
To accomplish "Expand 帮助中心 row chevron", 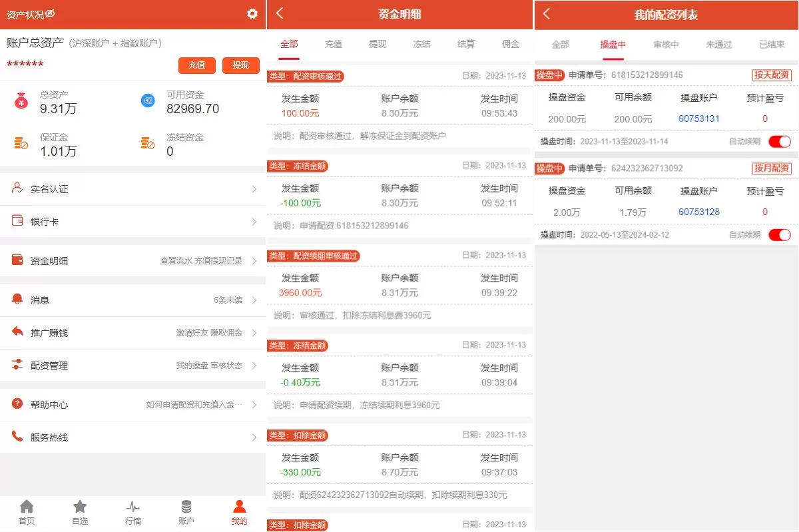I will pyautogui.click(x=254, y=405).
